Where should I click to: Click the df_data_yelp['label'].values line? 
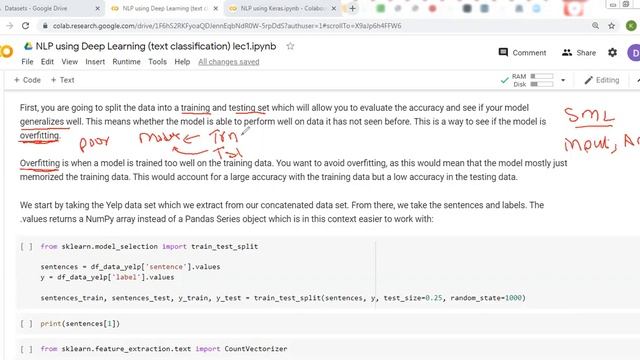[107, 277]
